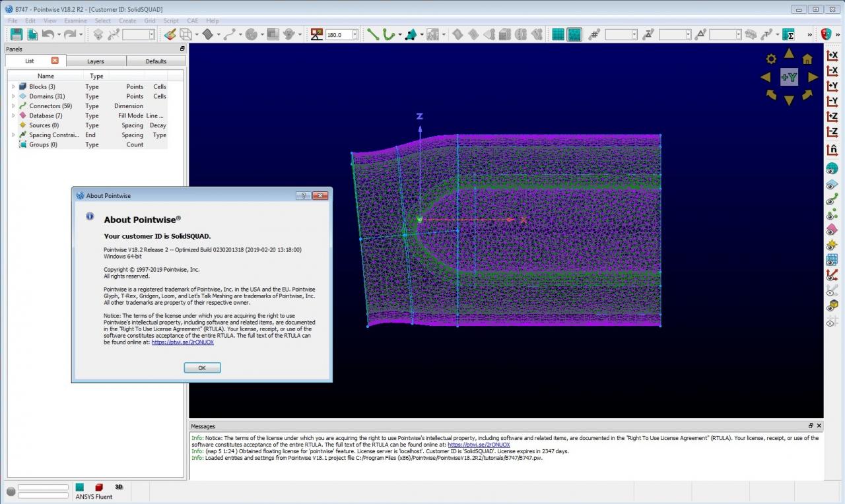Toggle database visibility eye with pink surface
The width and height of the screenshot is (845, 504).
(x=832, y=230)
